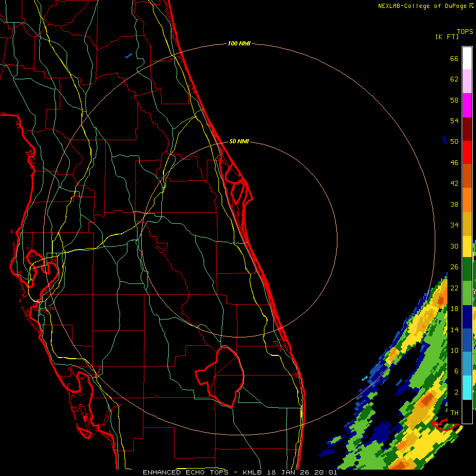
Task: Click the 26 value on the scale
Action: pyautogui.click(x=454, y=267)
